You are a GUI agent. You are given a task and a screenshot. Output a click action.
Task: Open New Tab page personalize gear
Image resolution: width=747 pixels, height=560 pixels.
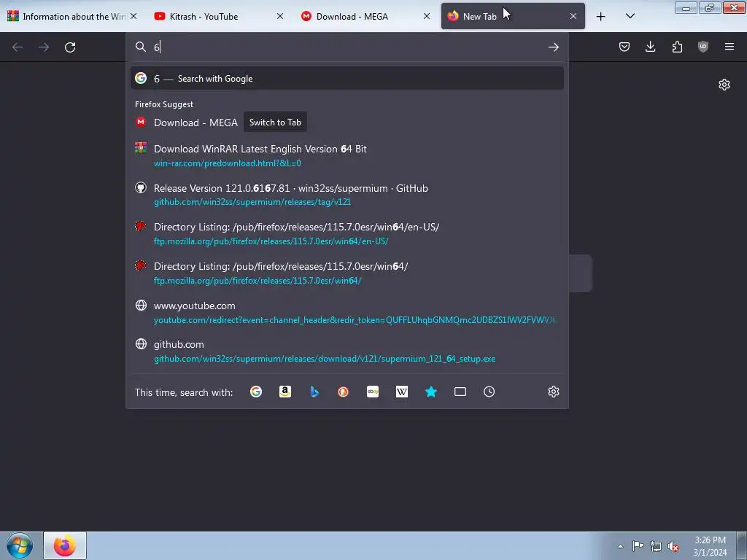point(724,85)
